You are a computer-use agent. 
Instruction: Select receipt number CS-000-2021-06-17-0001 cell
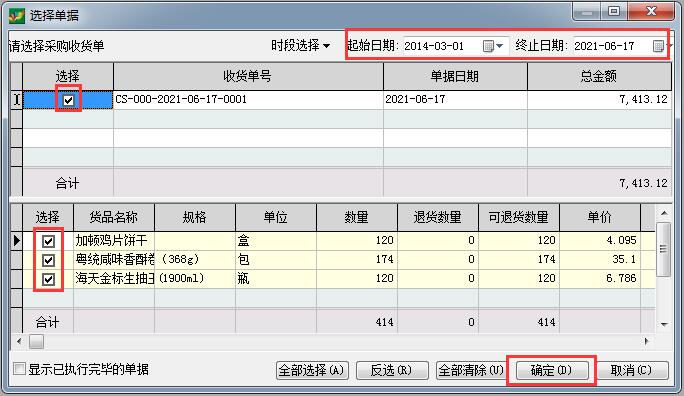pyautogui.click(x=248, y=99)
